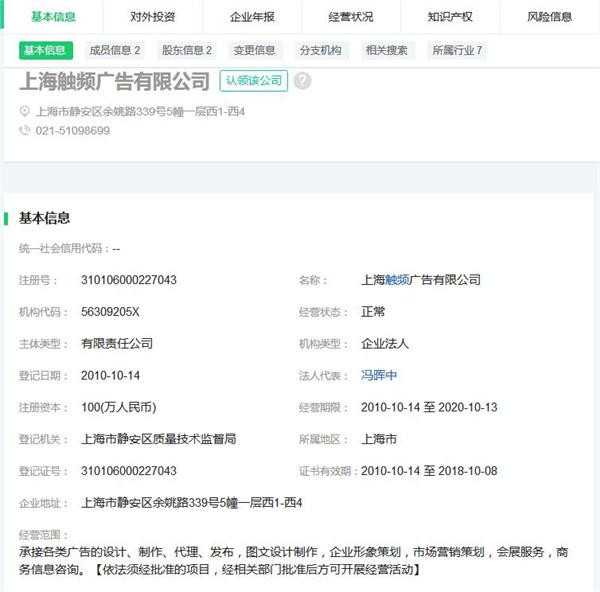The image size is (600, 592).
Task: Click registration number 310106000227043 beside 注册号
Action: point(129,280)
